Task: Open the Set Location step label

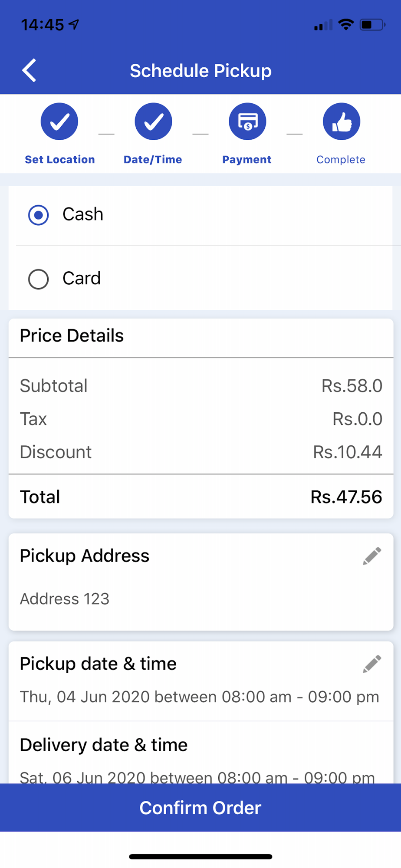Action: [x=60, y=160]
